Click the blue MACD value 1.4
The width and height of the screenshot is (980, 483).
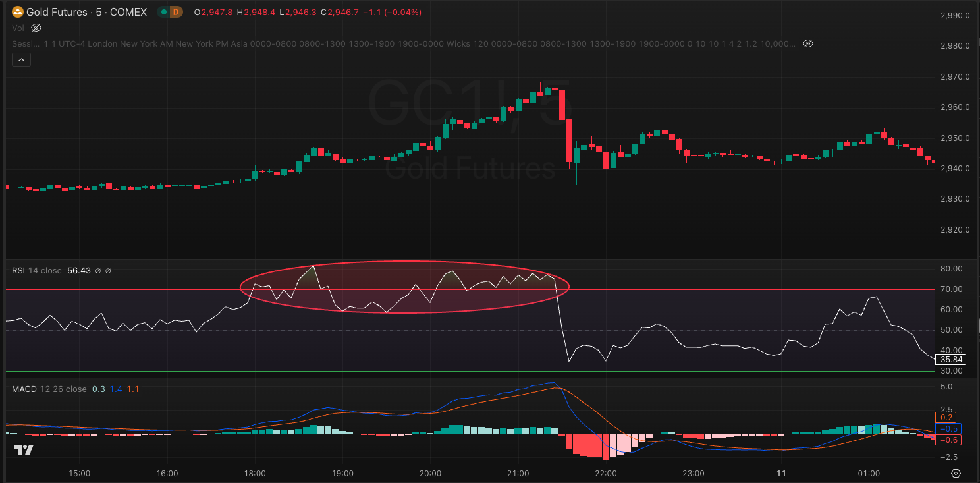(x=116, y=389)
